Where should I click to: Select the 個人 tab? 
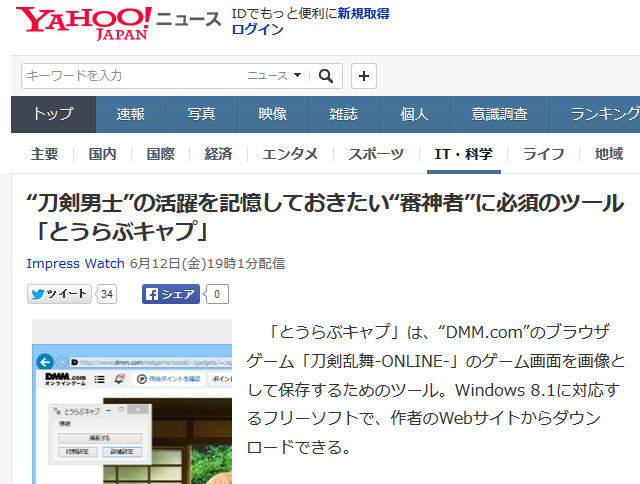tap(415, 114)
